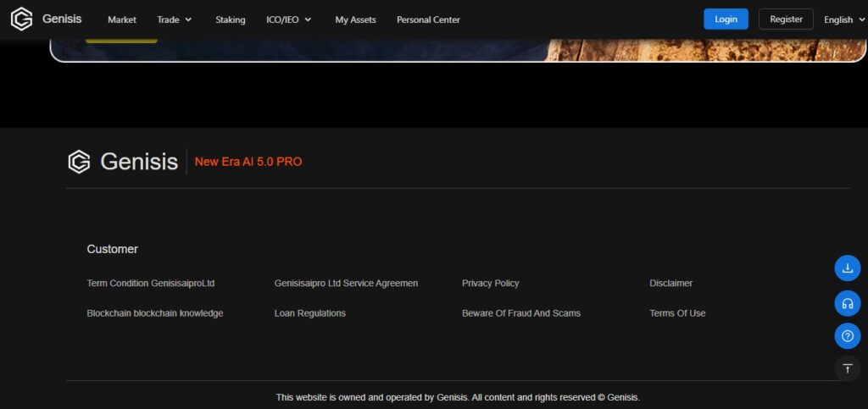Open Personal Center in the navbar
Image resolution: width=868 pixels, height=409 pixels.
(x=428, y=19)
